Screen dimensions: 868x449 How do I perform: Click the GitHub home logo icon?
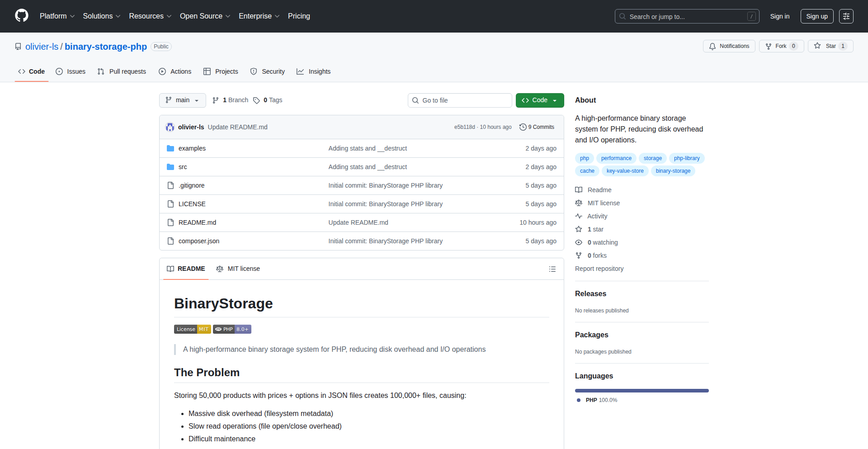pos(21,16)
